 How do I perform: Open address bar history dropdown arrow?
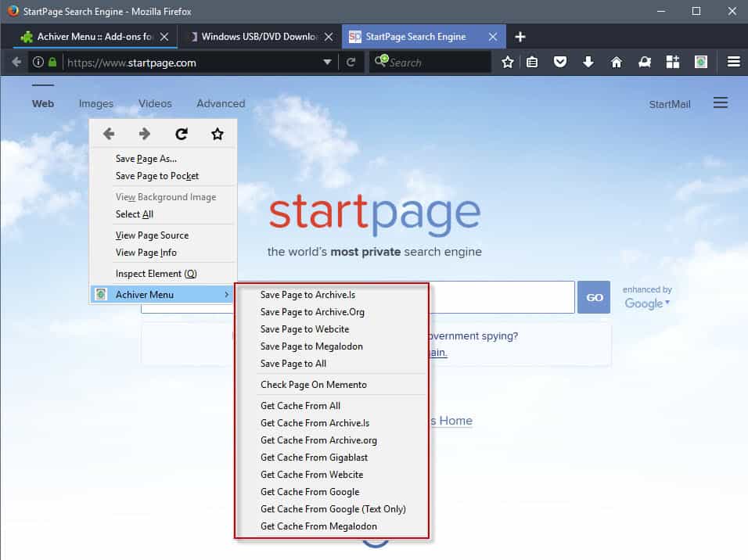pyautogui.click(x=327, y=62)
